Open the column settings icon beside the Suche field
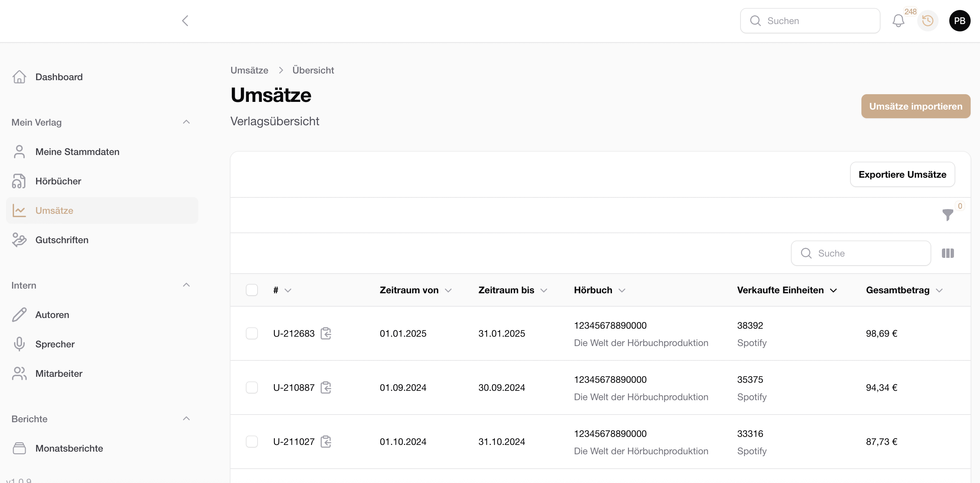 tap(948, 253)
